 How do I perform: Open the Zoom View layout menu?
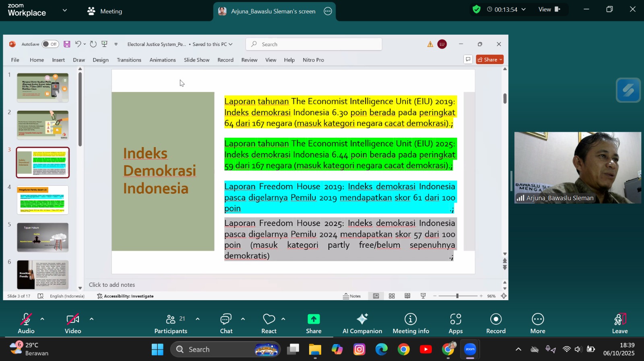[x=549, y=9]
